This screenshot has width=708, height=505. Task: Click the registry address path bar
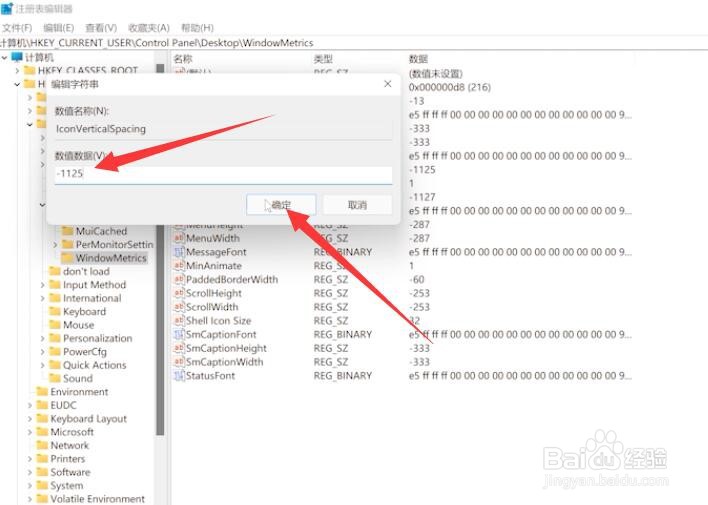tap(354, 43)
